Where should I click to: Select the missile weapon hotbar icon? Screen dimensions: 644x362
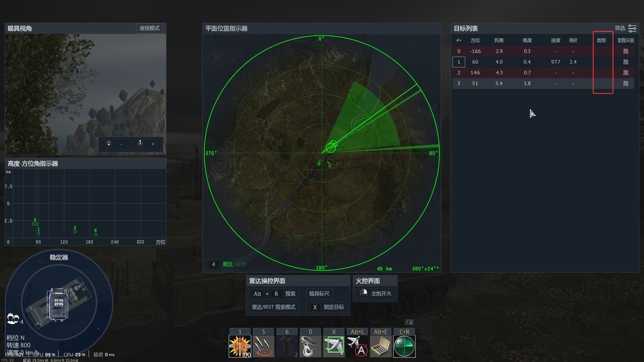point(240,346)
